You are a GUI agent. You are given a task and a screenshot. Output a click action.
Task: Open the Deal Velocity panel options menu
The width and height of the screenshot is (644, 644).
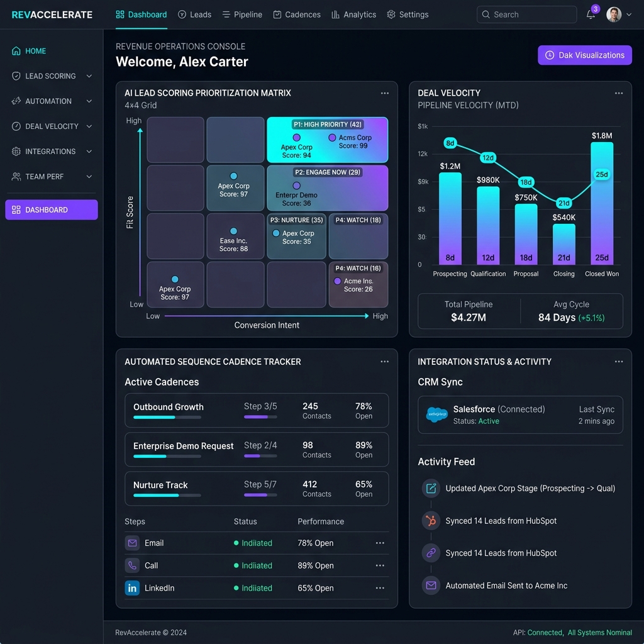(x=619, y=93)
